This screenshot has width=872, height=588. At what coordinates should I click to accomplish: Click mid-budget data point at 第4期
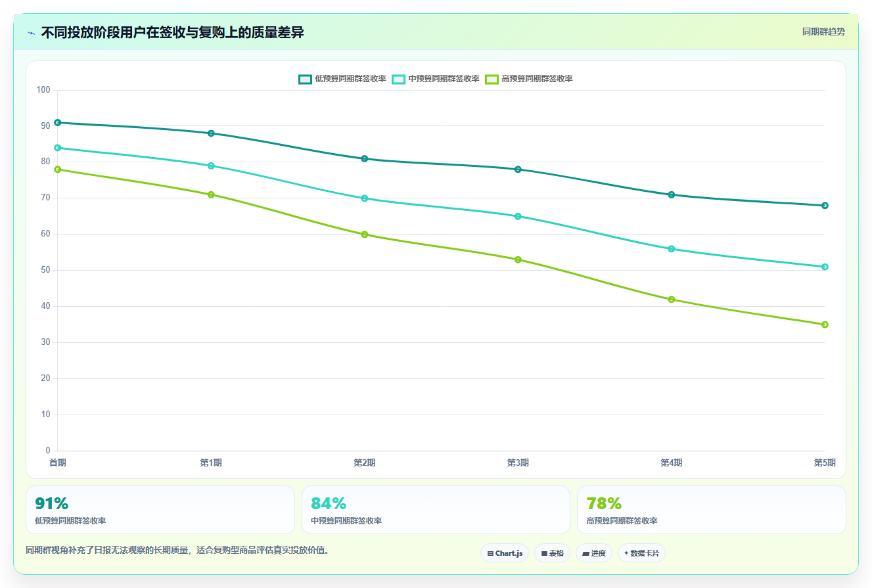[x=672, y=249]
